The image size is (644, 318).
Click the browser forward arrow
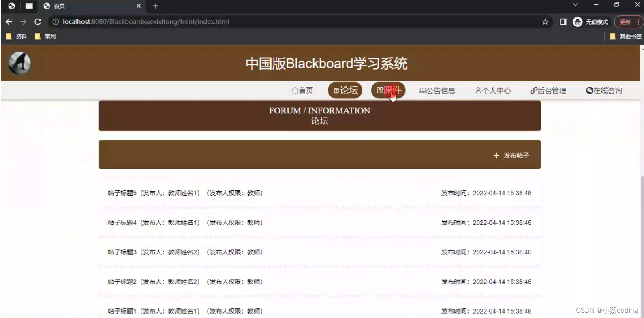[23, 22]
